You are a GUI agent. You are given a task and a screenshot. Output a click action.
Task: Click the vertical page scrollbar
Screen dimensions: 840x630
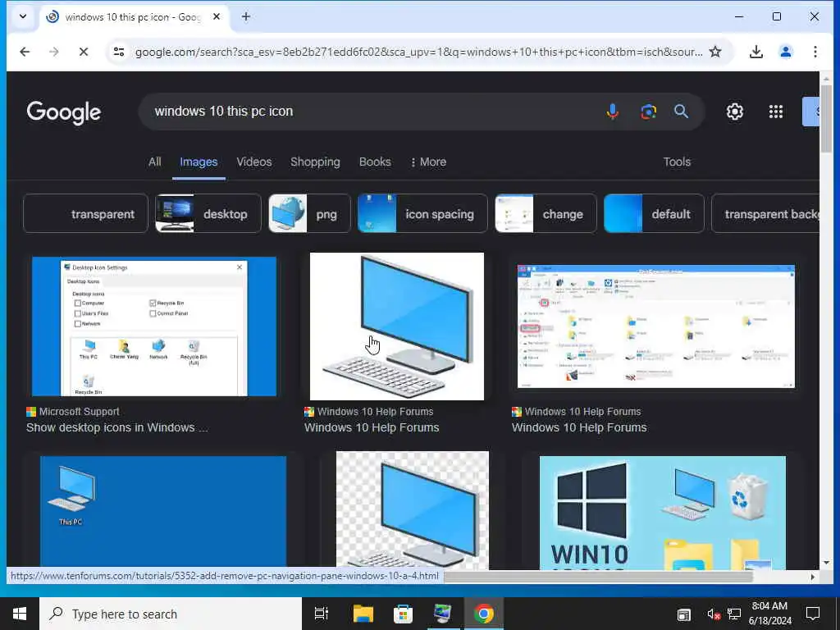point(827,118)
